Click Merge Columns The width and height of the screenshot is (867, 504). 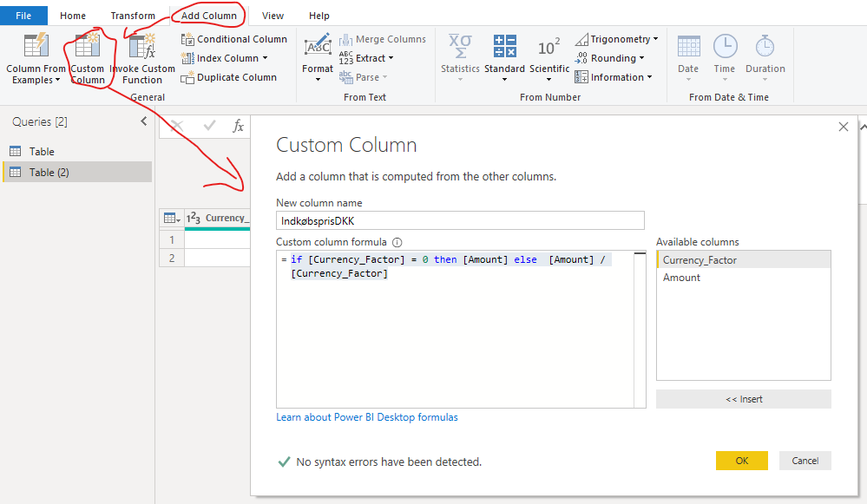tap(383, 39)
